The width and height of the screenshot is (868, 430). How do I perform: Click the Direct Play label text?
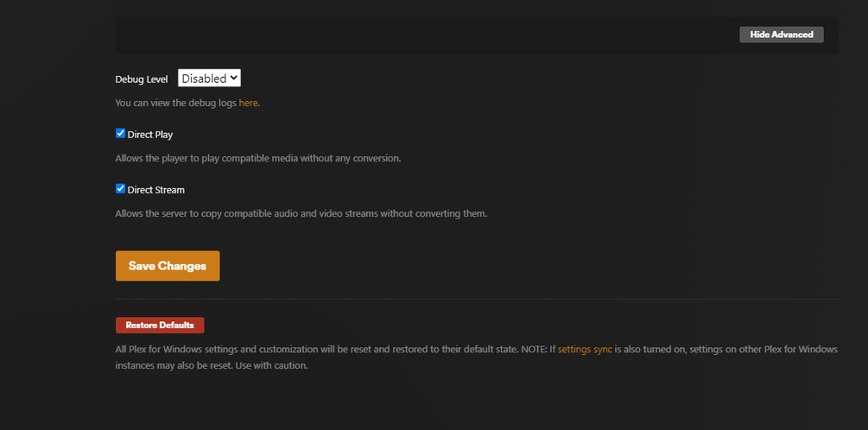pyautogui.click(x=150, y=135)
